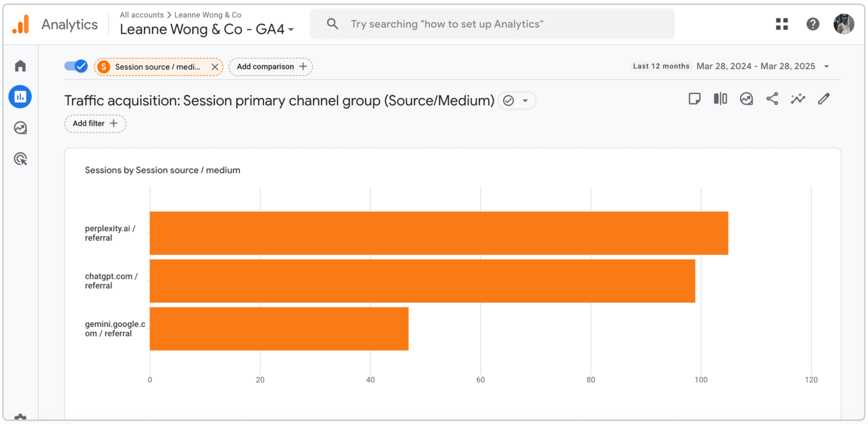Click the Add filter button
Screen dimensions: 868x424
(x=95, y=123)
